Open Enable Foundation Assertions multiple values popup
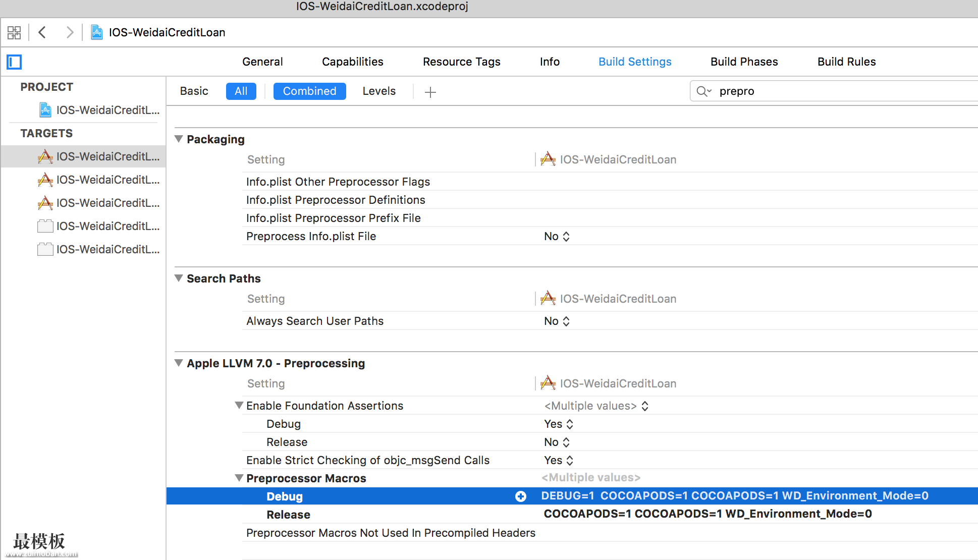This screenshot has width=978, height=560. (596, 406)
